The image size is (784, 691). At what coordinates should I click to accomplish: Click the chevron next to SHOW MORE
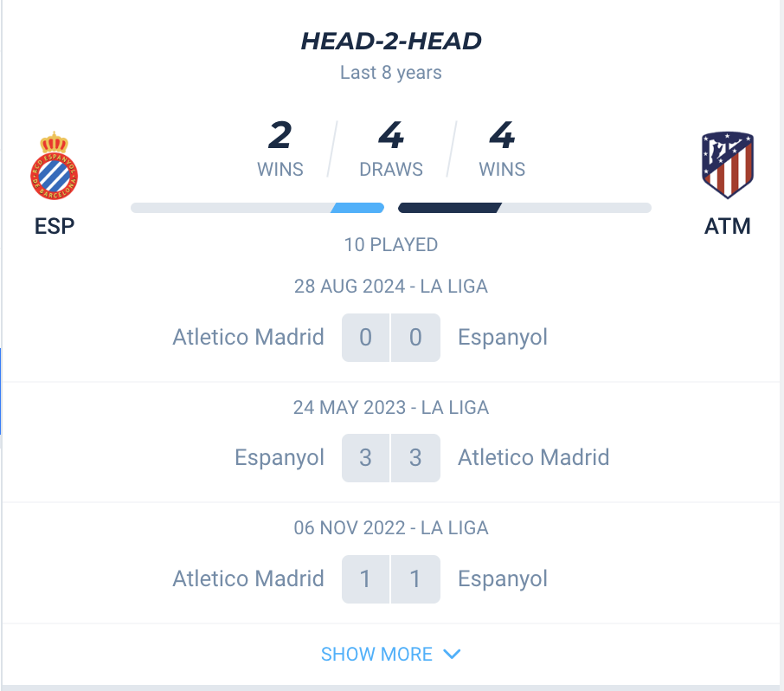click(452, 654)
